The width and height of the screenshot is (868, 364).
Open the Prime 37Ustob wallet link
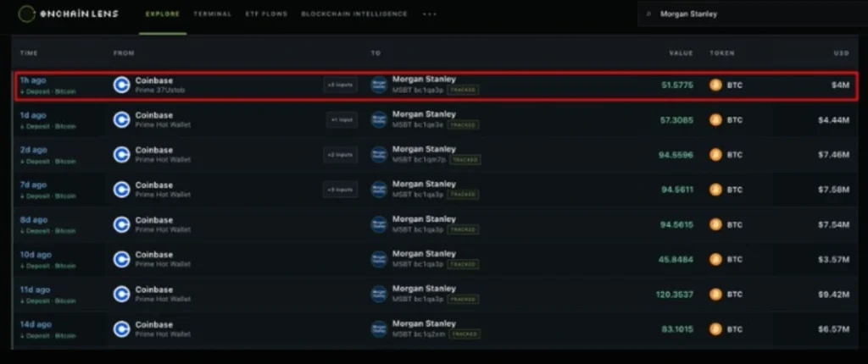pyautogui.click(x=160, y=90)
